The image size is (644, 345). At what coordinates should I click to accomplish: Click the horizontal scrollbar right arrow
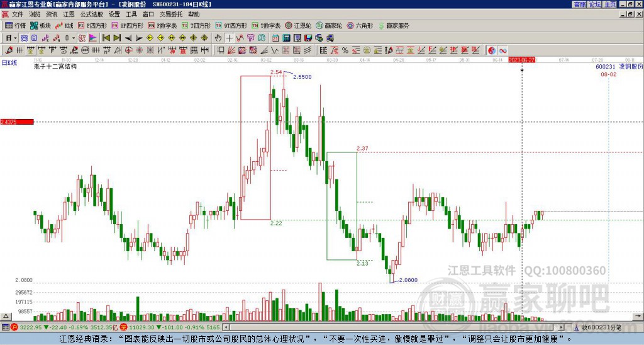pos(562,327)
